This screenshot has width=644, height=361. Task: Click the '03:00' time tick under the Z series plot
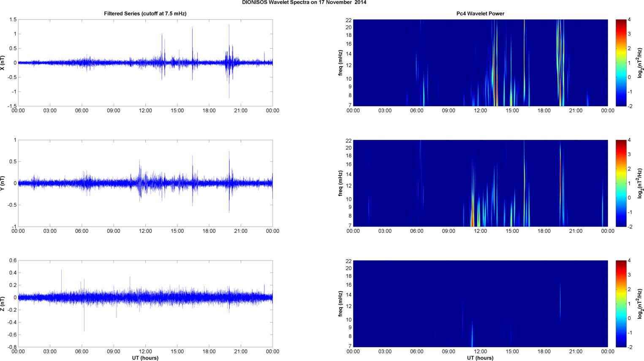50,352
